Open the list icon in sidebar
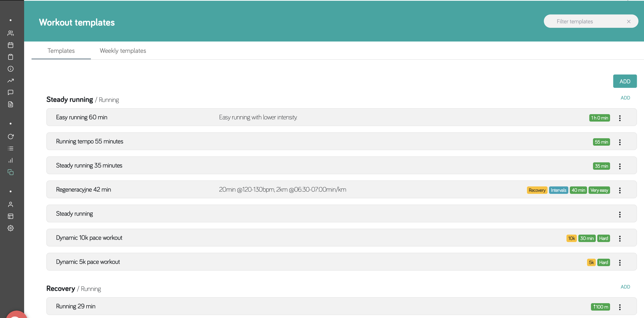This screenshot has height=318, width=644. click(11, 149)
